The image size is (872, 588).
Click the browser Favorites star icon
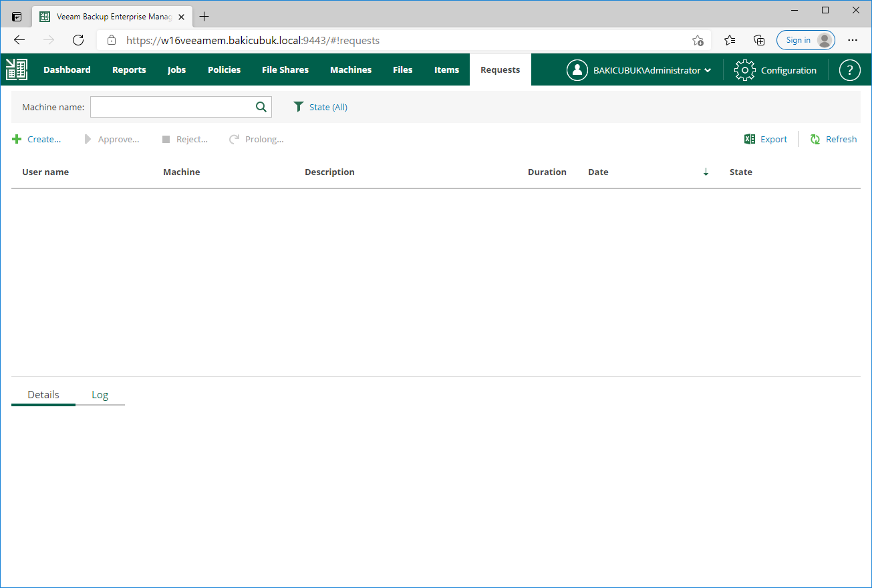(x=730, y=40)
